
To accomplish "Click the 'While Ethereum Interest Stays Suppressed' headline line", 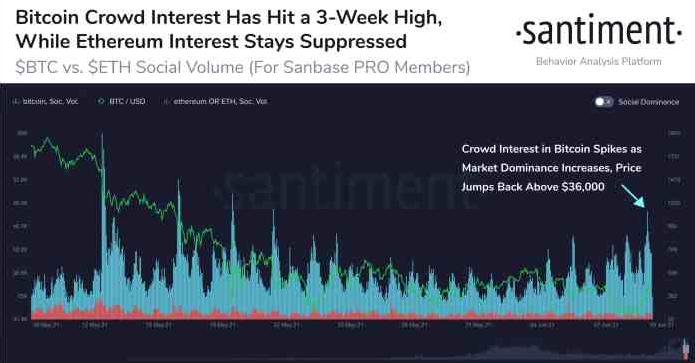I will (211, 42).
